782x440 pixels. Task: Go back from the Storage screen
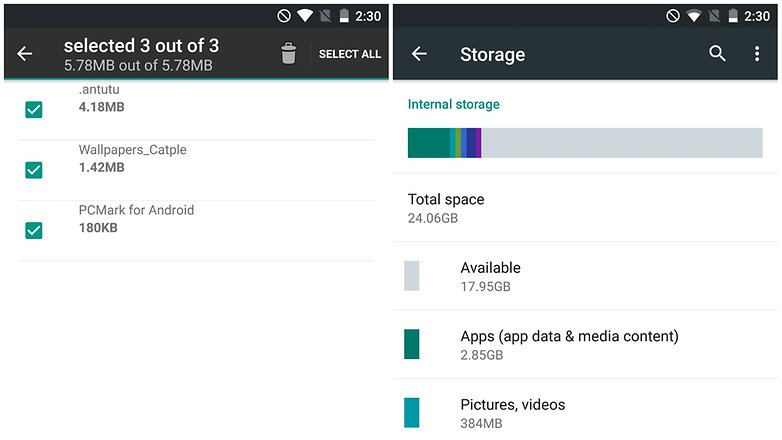(x=419, y=54)
